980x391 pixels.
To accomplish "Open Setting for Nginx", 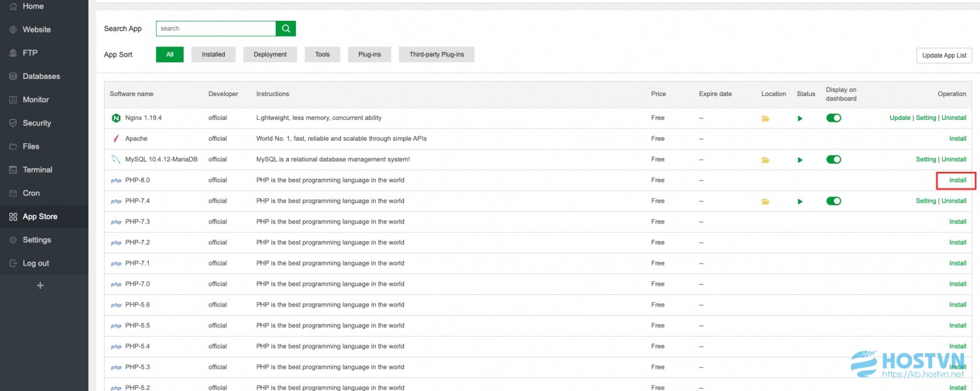I will [x=925, y=118].
